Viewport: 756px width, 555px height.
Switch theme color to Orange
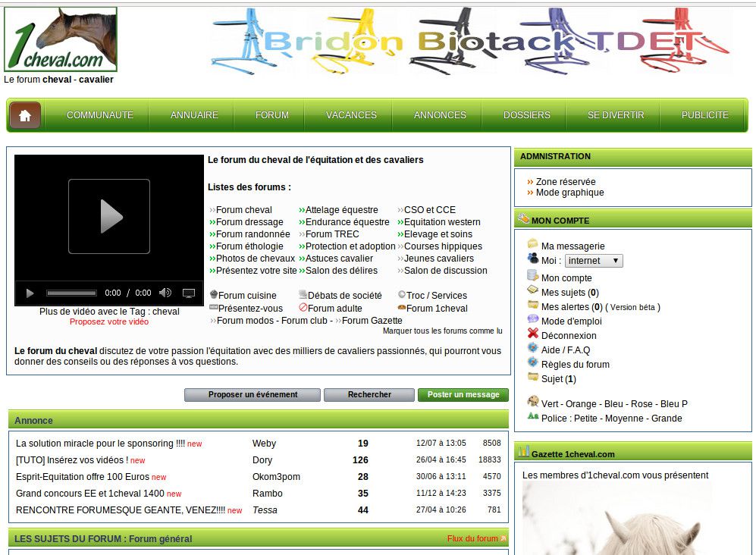point(581,404)
